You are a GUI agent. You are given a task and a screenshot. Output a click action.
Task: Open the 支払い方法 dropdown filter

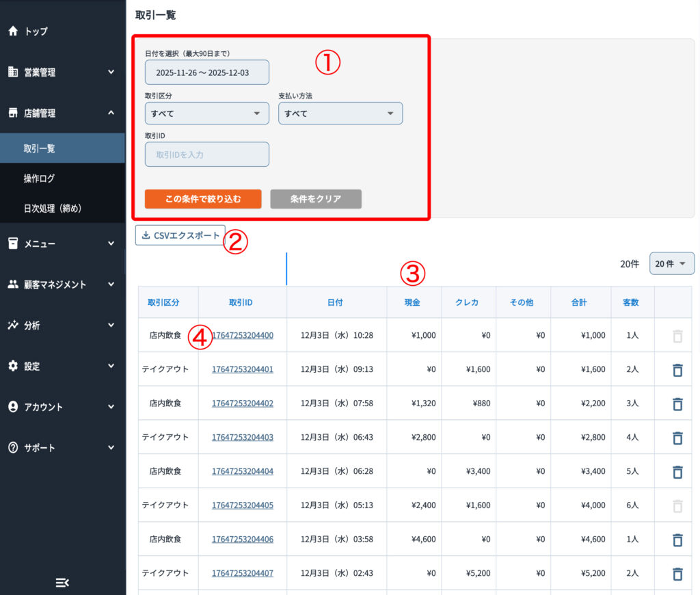(340, 114)
